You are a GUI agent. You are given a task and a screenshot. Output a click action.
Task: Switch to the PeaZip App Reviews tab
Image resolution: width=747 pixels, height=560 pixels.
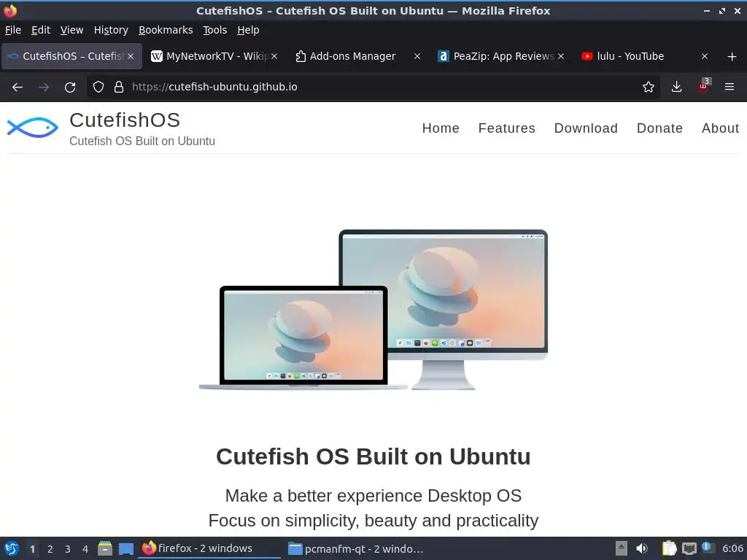[x=501, y=56]
